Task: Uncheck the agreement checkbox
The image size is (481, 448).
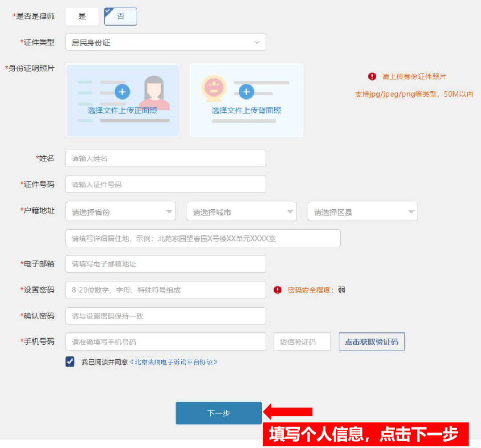Action: coord(69,362)
